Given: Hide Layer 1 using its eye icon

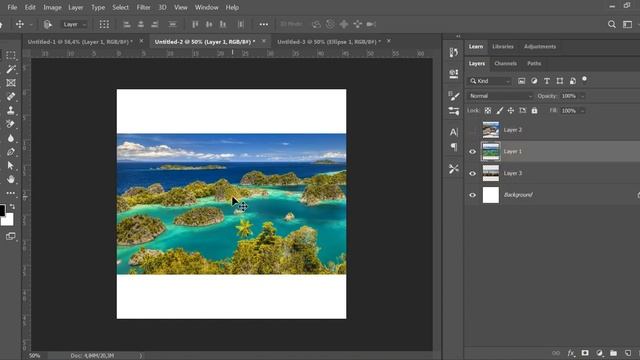Looking at the screenshot, I should click(x=472, y=151).
